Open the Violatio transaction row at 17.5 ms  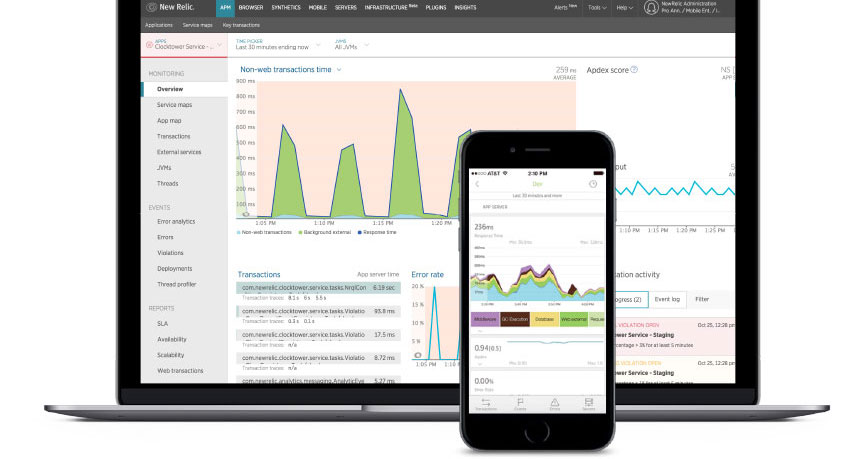(318, 335)
